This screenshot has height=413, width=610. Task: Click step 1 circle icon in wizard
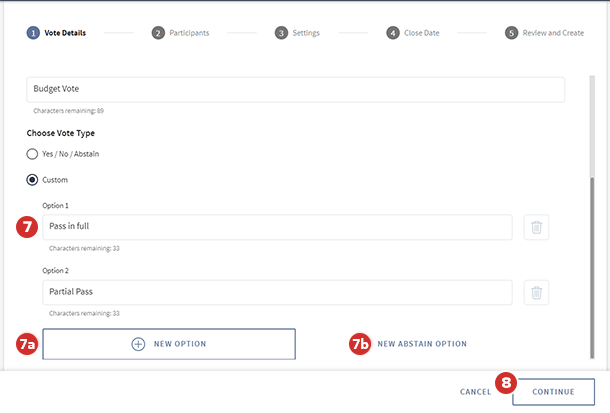(33, 33)
